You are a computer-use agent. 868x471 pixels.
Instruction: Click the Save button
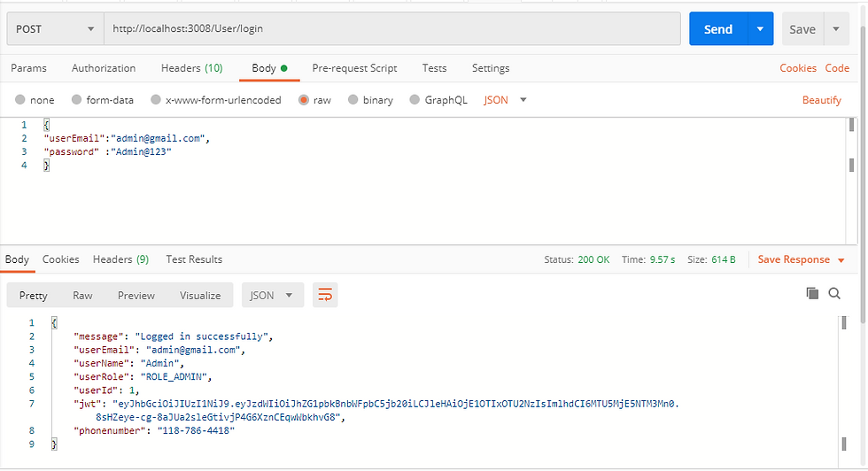tap(802, 29)
